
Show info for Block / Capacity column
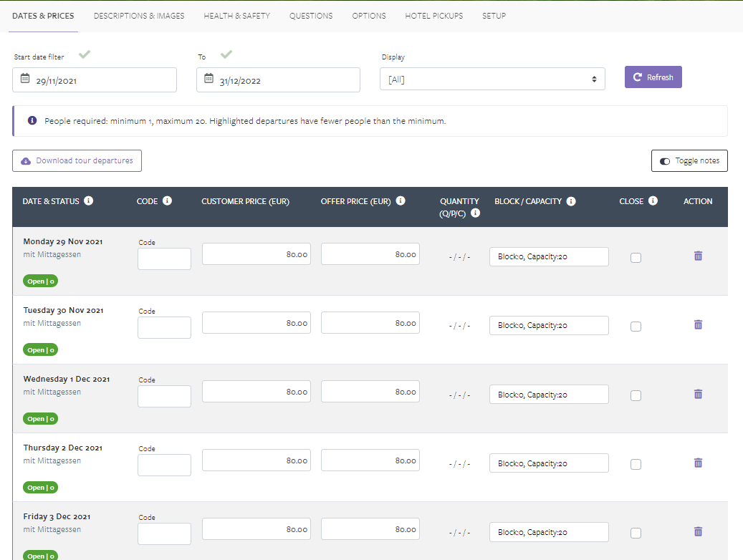click(x=571, y=201)
